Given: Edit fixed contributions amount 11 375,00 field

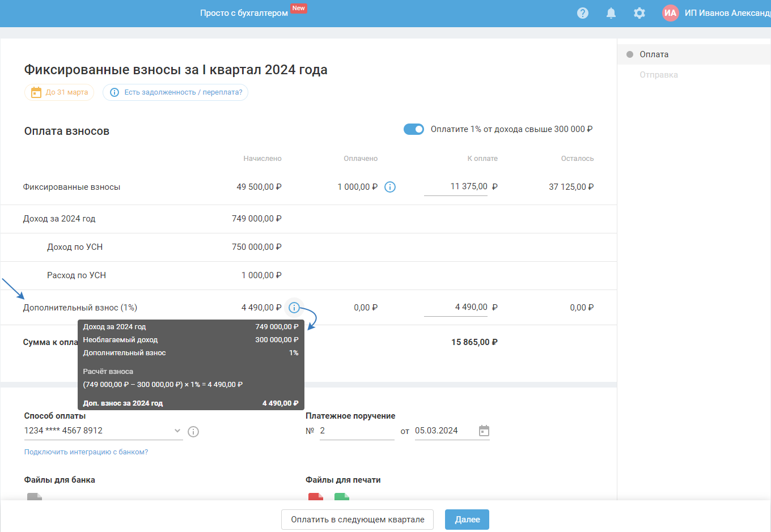Looking at the screenshot, I should point(456,187).
